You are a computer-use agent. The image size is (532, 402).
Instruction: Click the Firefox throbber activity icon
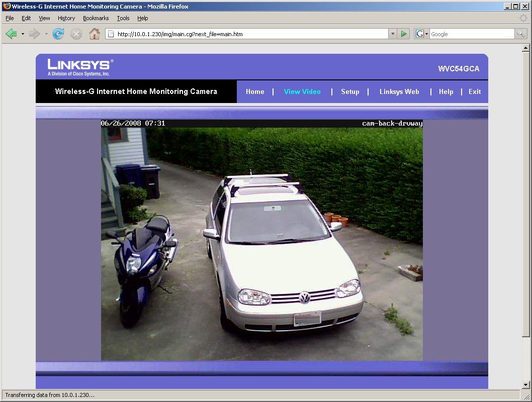(x=523, y=18)
